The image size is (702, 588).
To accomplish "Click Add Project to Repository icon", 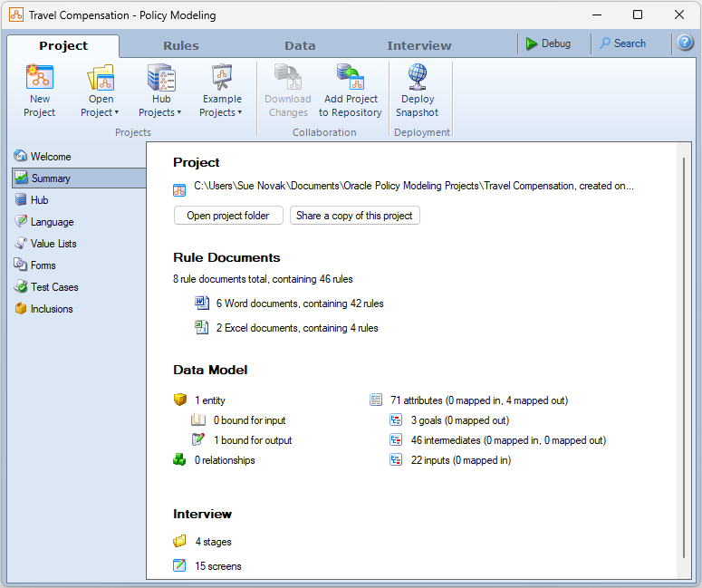I will pos(350,78).
